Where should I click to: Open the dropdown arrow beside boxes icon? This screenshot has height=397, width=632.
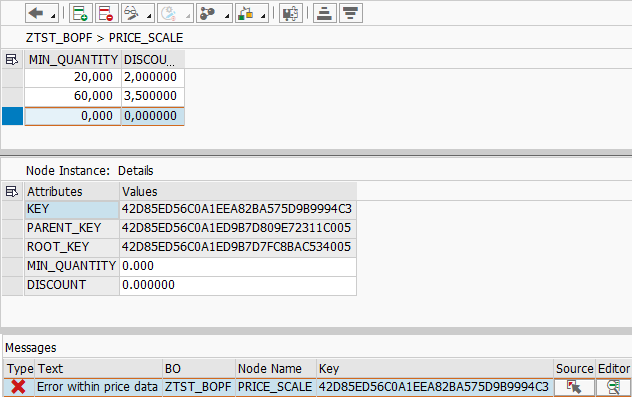pyautogui.click(x=263, y=16)
